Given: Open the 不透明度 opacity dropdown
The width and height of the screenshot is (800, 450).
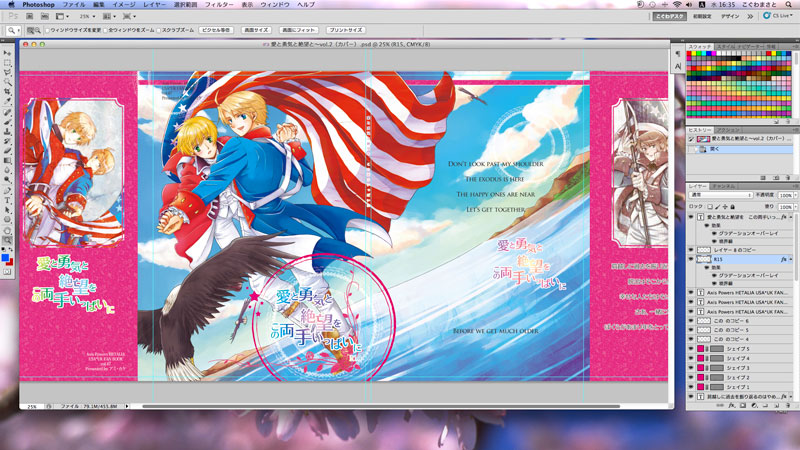Looking at the screenshot, I should pyautogui.click(x=796, y=195).
